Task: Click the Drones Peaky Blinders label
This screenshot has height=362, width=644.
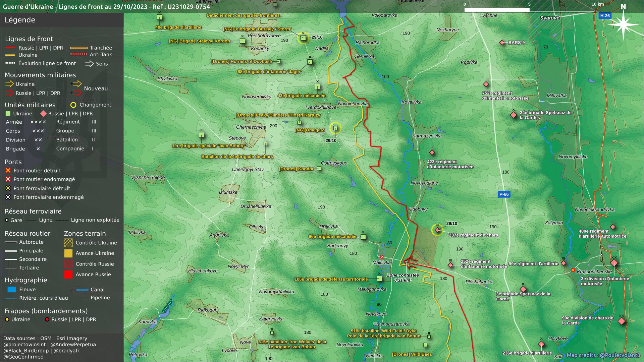Action: [278, 115]
